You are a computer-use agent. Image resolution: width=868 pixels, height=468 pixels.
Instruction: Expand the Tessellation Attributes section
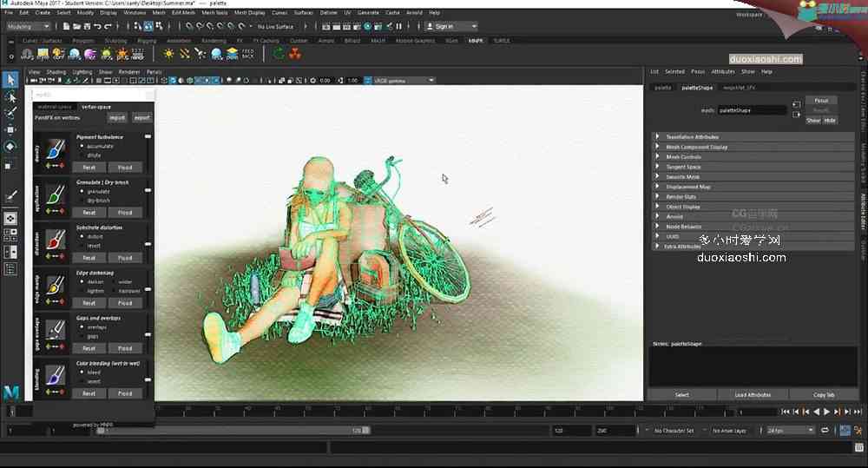[x=753, y=137]
